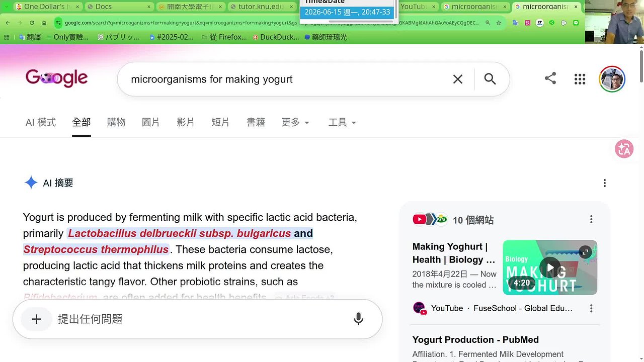Open the 10 sites panel options menu
This screenshot has height=362, width=644.
pyautogui.click(x=591, y=219)
